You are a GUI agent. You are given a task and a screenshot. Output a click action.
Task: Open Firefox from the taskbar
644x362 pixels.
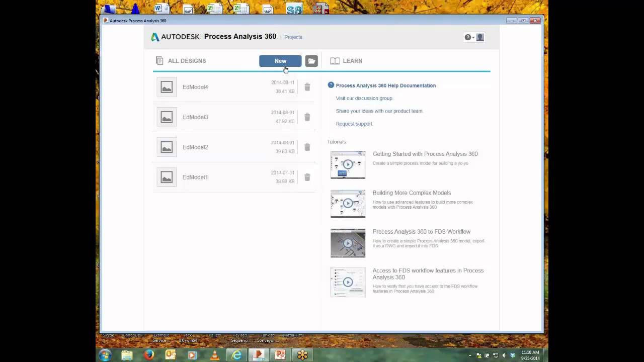[x=149, y=355]
